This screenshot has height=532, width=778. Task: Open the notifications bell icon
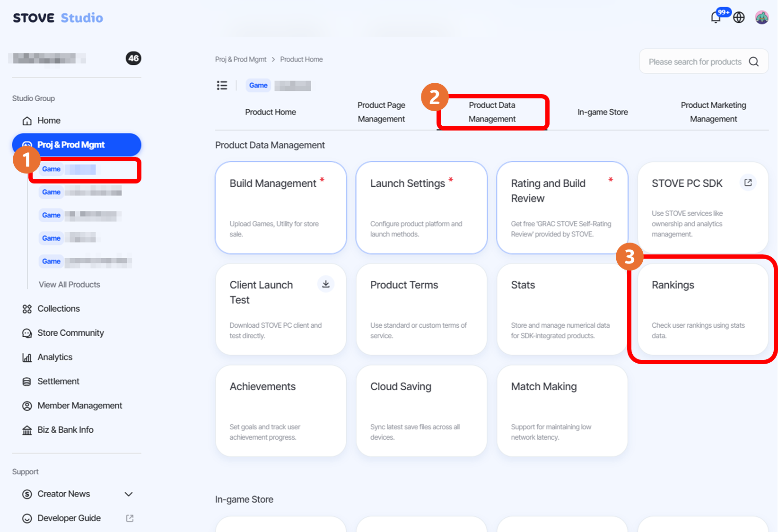(716, 17)
